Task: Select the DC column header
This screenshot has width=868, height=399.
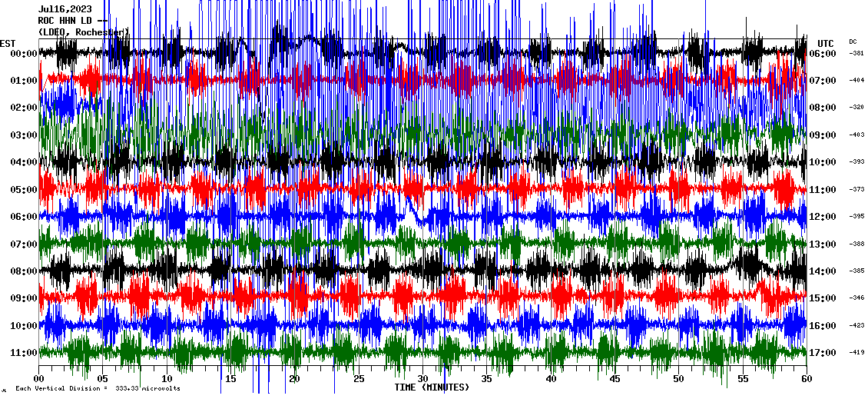Action: pyautogui.click(x=853, y=42)
